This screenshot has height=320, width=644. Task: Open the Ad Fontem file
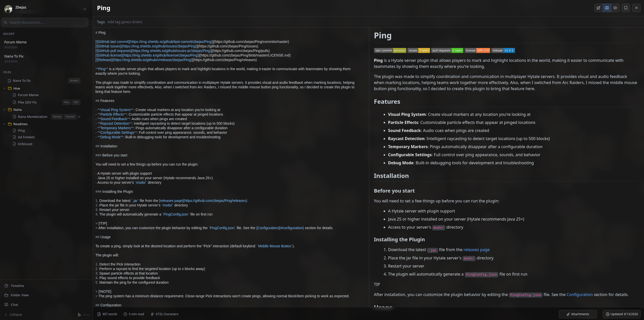click(x=26, y=137)
